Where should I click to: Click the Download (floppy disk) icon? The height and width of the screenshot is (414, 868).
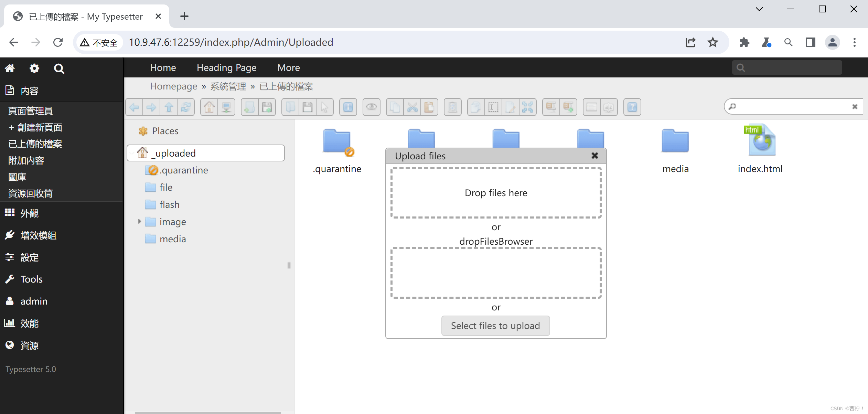pos(308,107)
